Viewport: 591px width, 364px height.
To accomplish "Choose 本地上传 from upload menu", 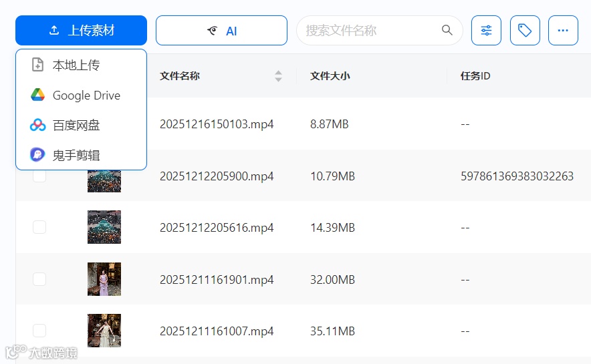I will [x=81, y=65].
